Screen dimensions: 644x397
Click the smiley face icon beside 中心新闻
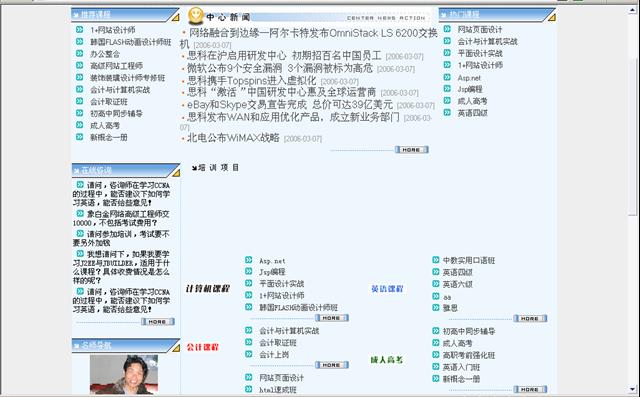(x=196, y=16)
